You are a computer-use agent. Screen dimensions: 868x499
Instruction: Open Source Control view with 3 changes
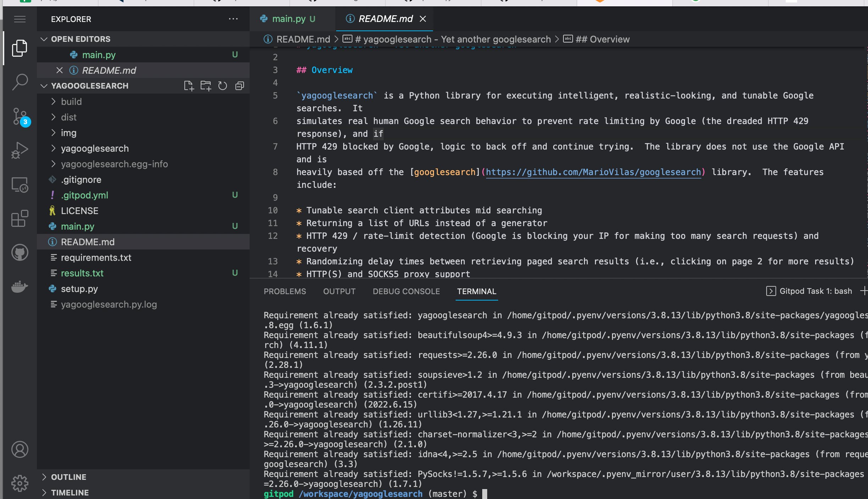(x=20, y=116)
